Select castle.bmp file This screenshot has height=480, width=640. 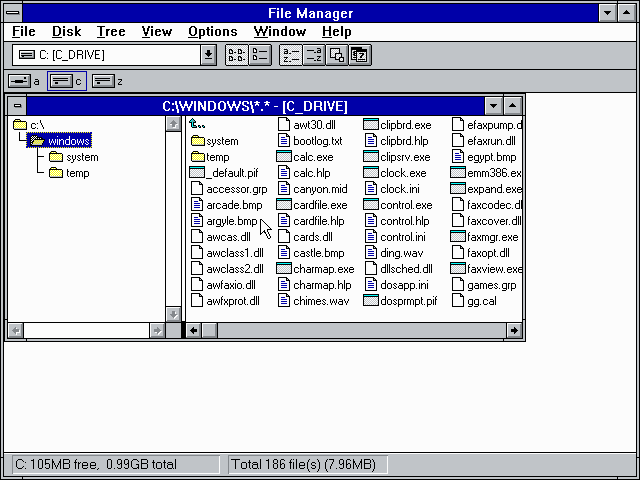311,253
